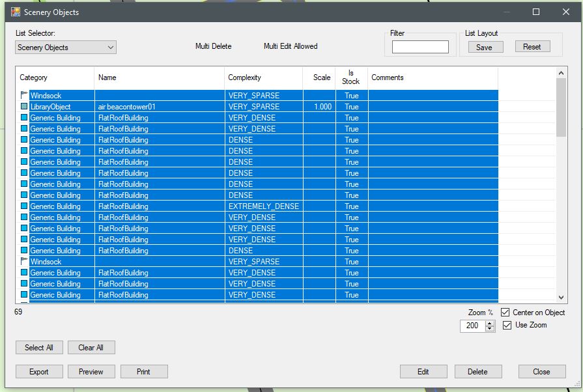Click the second Windsock VERY_SPARSE cell

(x=264, y=262)
